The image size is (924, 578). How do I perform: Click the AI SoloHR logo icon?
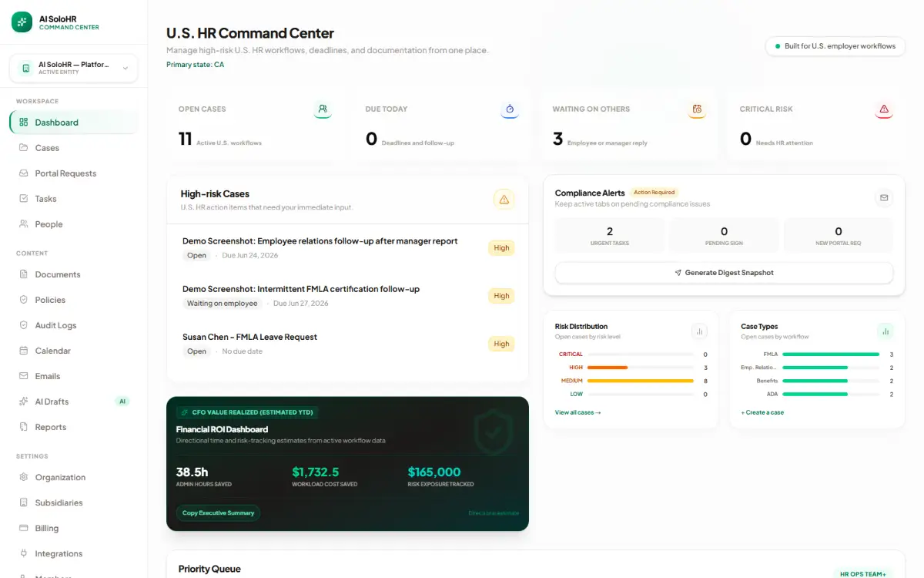[22, 22]
